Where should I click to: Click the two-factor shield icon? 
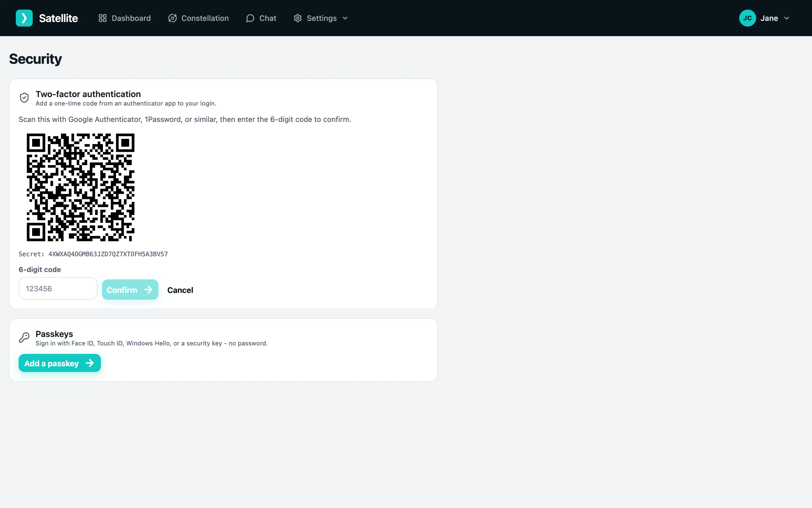24,98
